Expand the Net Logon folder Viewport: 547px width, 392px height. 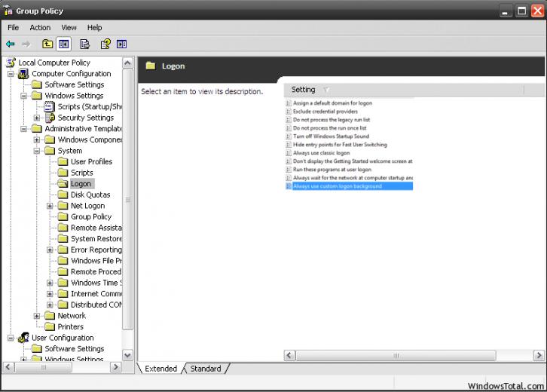pos(50,206)
